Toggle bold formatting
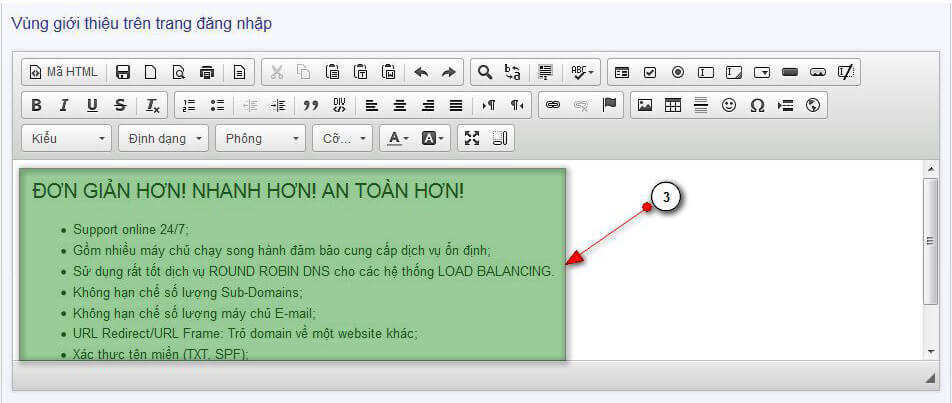Screen dimensions: 952x403 (36, 106)
